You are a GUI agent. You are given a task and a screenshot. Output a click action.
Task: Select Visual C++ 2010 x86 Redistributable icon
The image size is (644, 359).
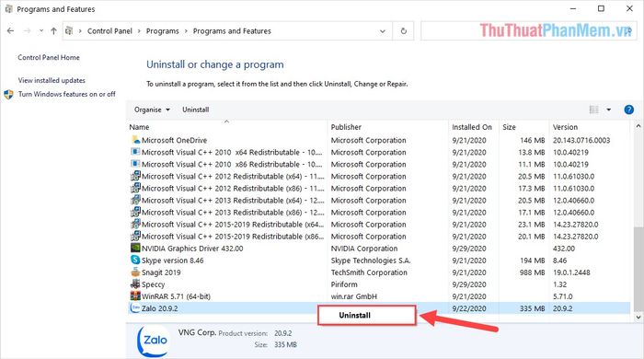point(135,164)
